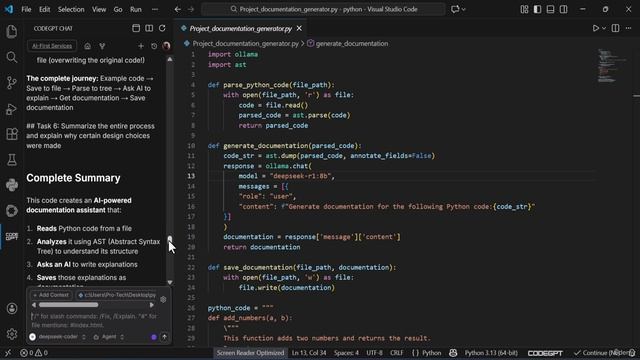Click generate_documentation in the breadcrumb
The height and width of the screenshot is (360, 640).
[352, 43]
